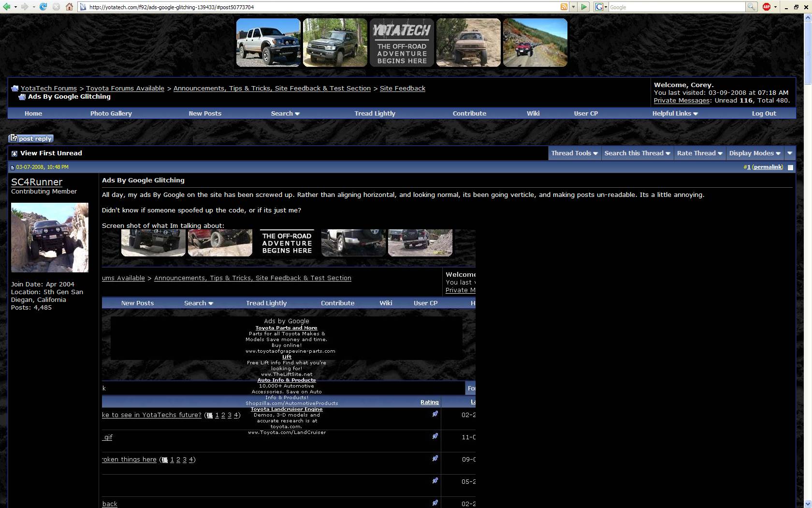Click the stop loading icon
Viewport: 812px width, 508px height.
[56, 7]
